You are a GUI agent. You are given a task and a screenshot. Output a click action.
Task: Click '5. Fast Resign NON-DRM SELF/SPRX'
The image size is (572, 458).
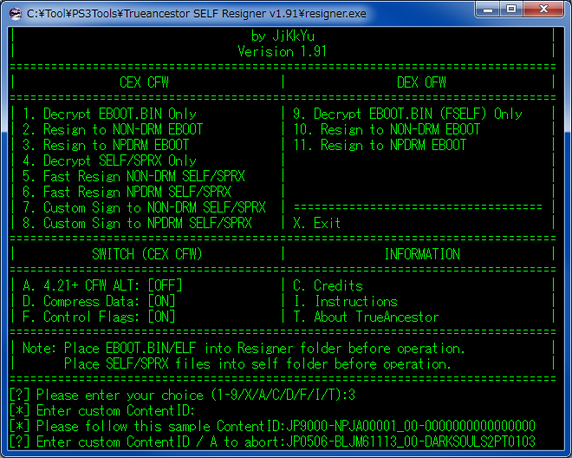[134, 177]
